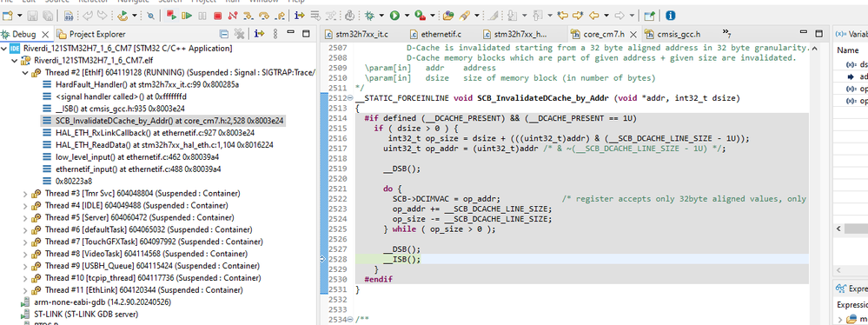
Task: Expand Thread #6 [defaultTask]
Action: tap(25, 229)
